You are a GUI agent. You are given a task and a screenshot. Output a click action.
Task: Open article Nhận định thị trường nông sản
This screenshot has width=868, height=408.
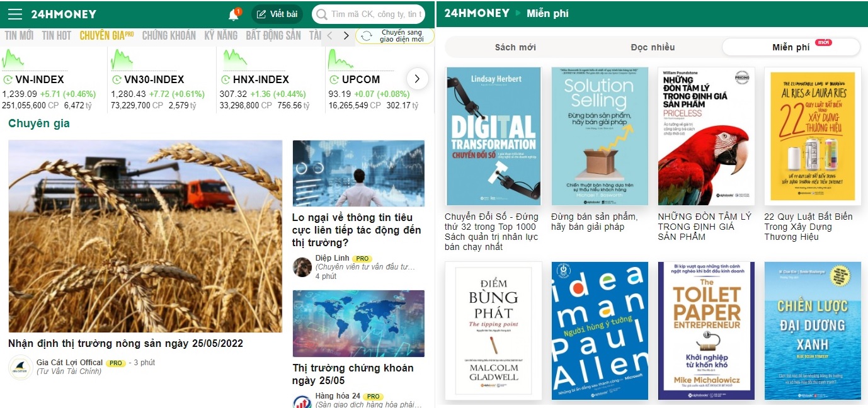pyautogui.click(x=125, y=344)
